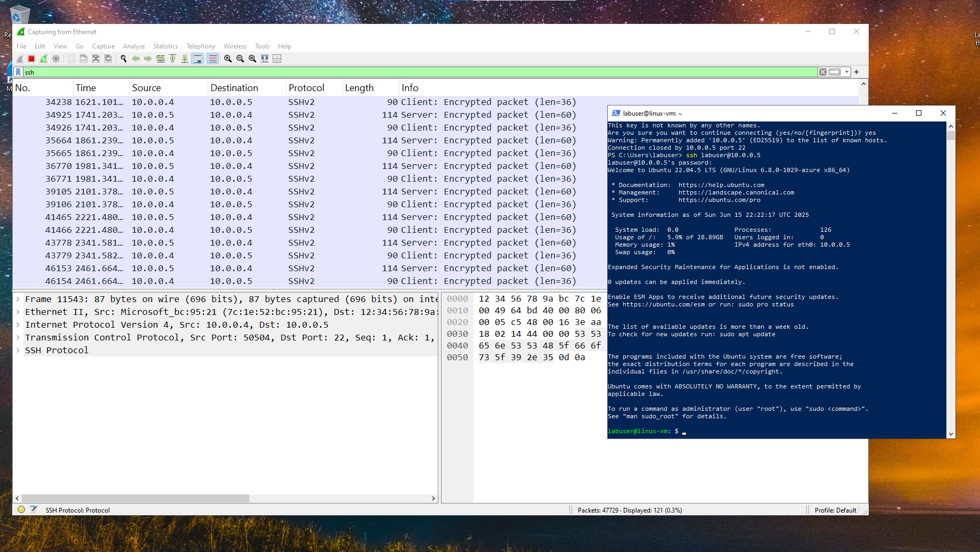Open capture options gear icon
980x552 pixels.
[56, 59]
